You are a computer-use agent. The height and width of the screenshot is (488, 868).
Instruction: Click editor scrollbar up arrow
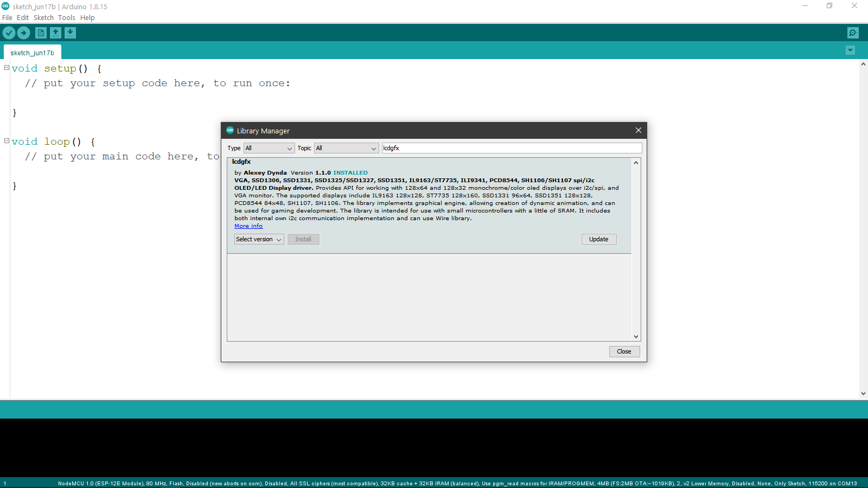pos(863,64)
